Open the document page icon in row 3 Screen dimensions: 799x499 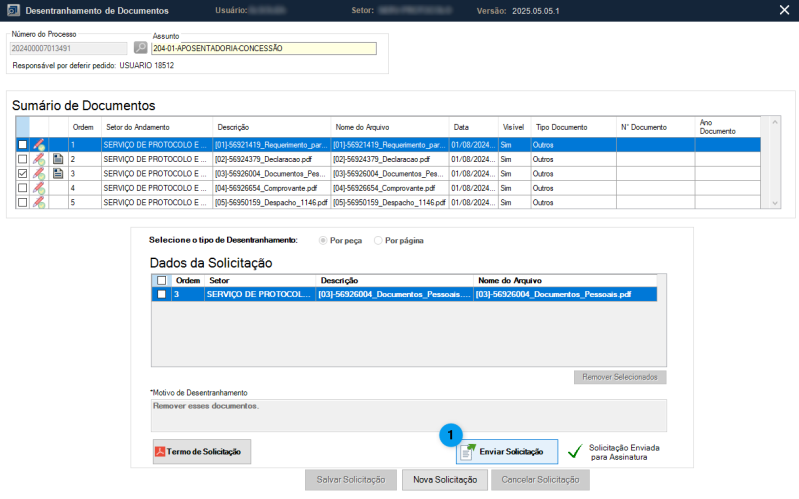click(58, 173)
